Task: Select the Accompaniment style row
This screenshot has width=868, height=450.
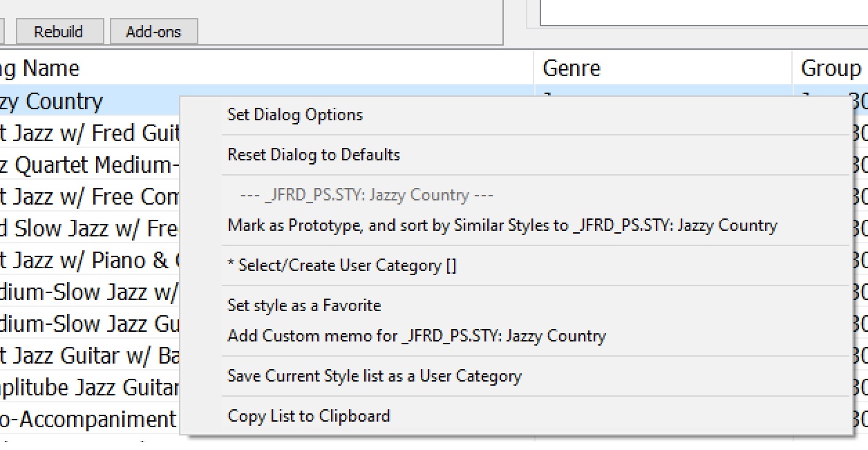Action: (x=90, y=420)
